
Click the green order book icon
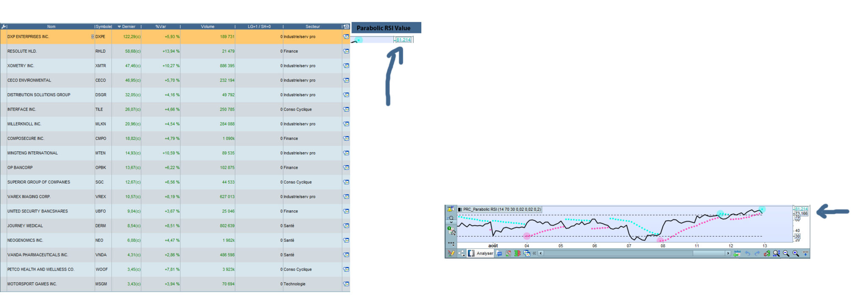pyautogui.click(x=517, y=254)
